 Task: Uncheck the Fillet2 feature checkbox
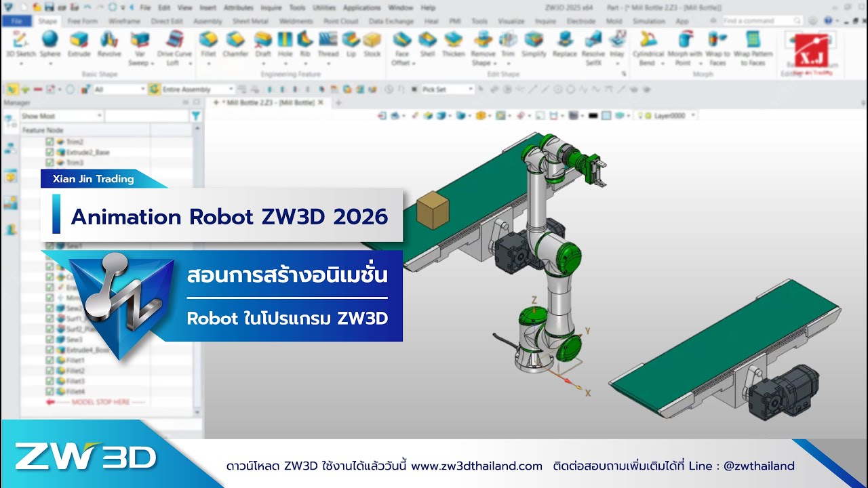point(50,371)
